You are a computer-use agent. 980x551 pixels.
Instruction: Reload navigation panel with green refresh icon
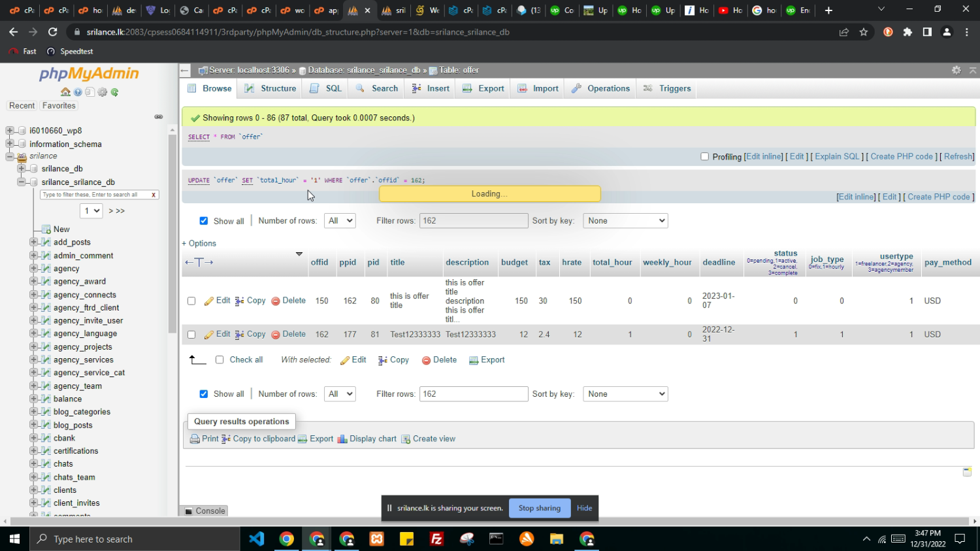(x=115, y=92)
